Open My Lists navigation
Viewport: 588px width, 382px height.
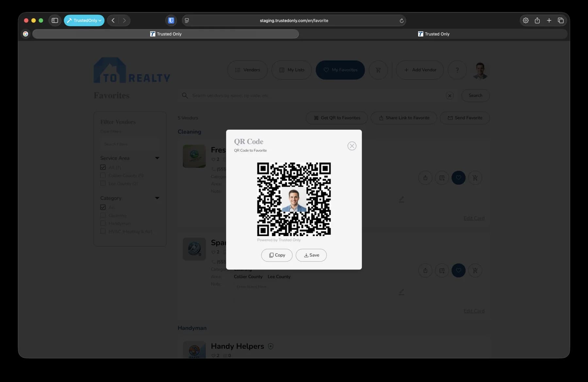point(292,70)
